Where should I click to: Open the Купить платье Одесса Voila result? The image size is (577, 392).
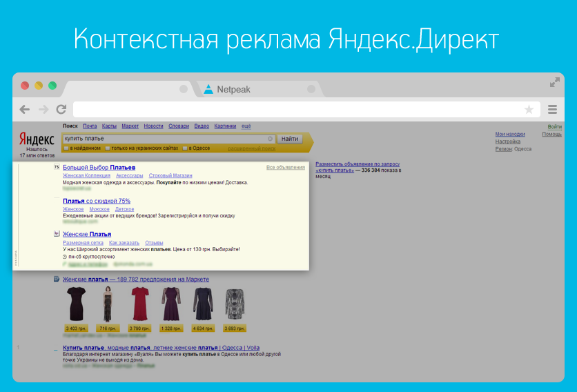pyautogui.click(x=161, y=348)
